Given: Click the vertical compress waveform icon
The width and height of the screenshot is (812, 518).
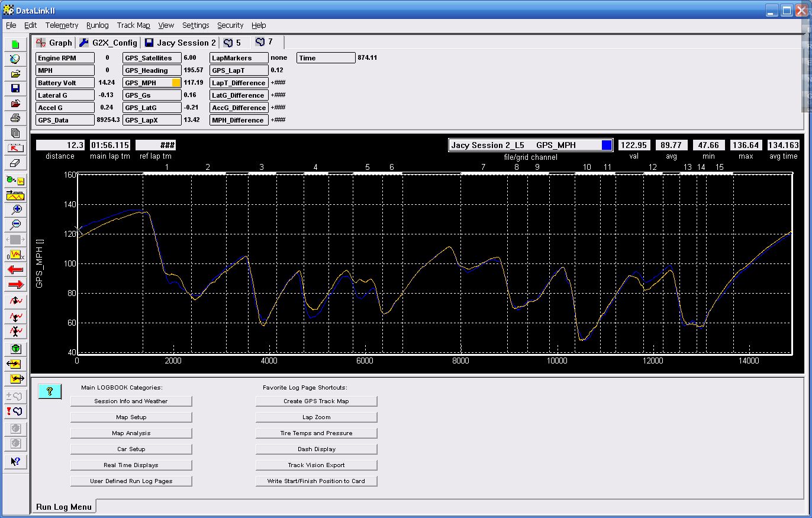Looking at the screenshot, I should click(x=15, y=331).
